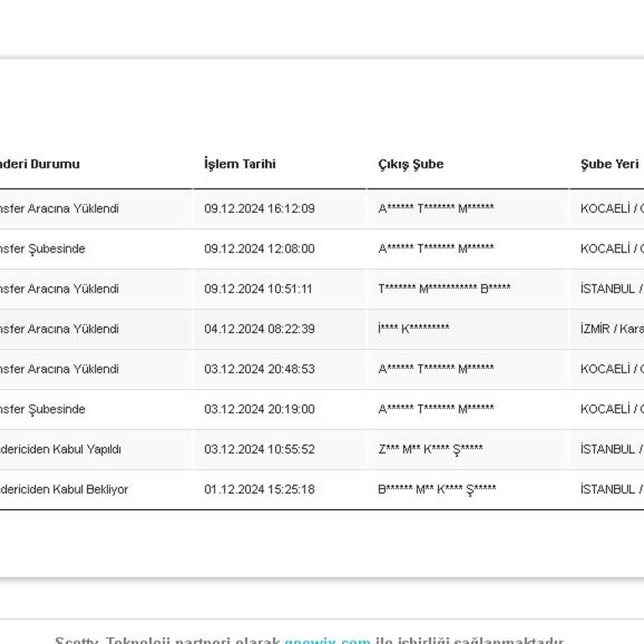The height and width of the screenshot is (644, 644).
Task: Click İZMİR location in the 04.12.2024 row
Action: pos(612,329)
